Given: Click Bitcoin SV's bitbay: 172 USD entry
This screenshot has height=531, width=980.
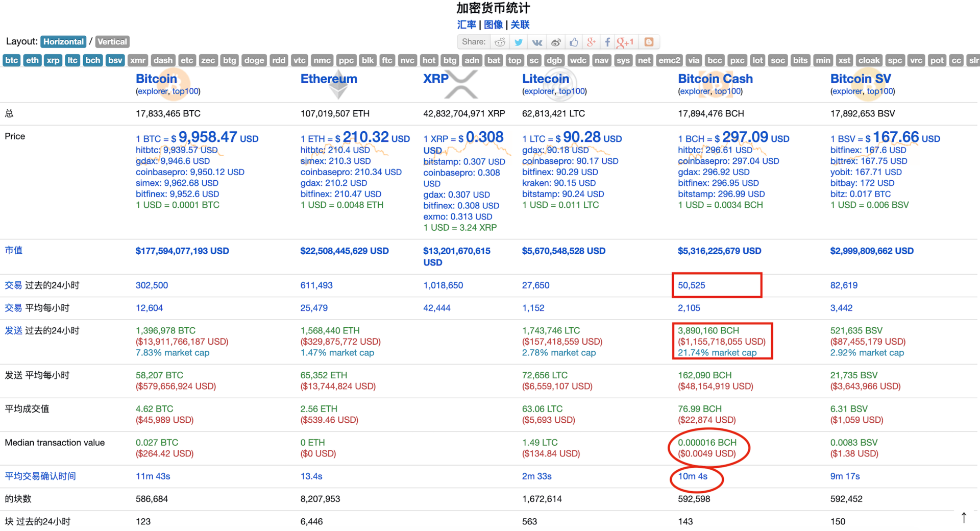Looking at the screenshot, I should [862, 183].
